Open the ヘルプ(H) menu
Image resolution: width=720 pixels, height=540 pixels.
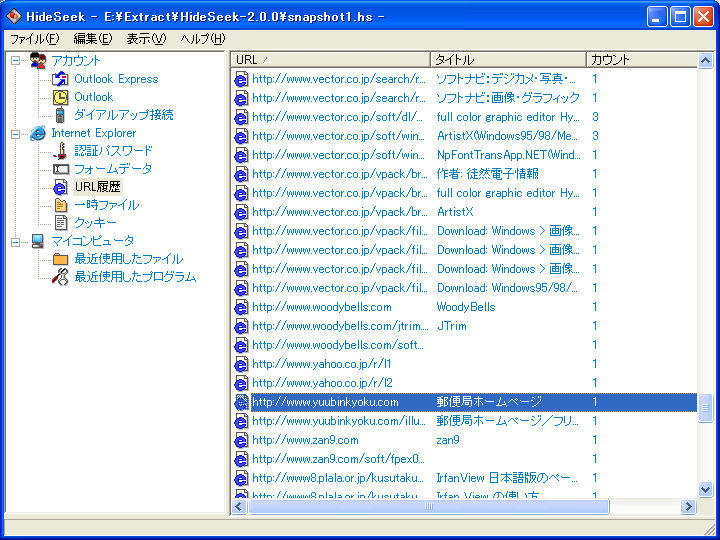click(203, 39)
